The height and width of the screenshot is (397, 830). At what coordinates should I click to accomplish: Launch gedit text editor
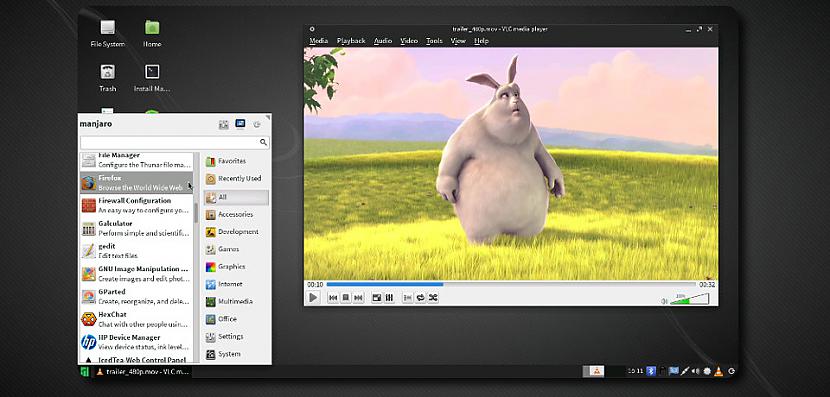pyautogui.click(x=137, y=251)
